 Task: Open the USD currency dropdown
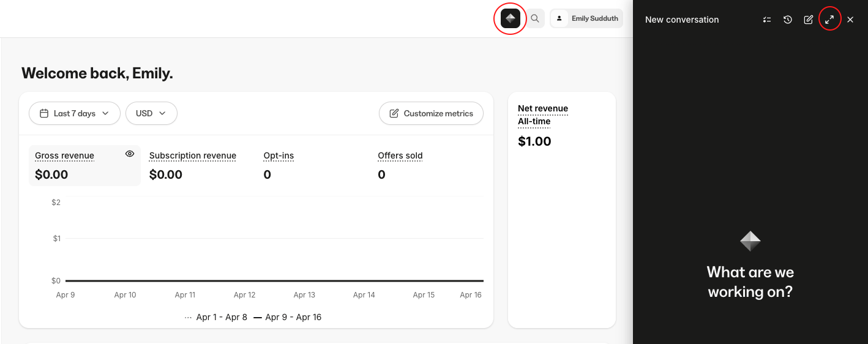tap(151, 113)
